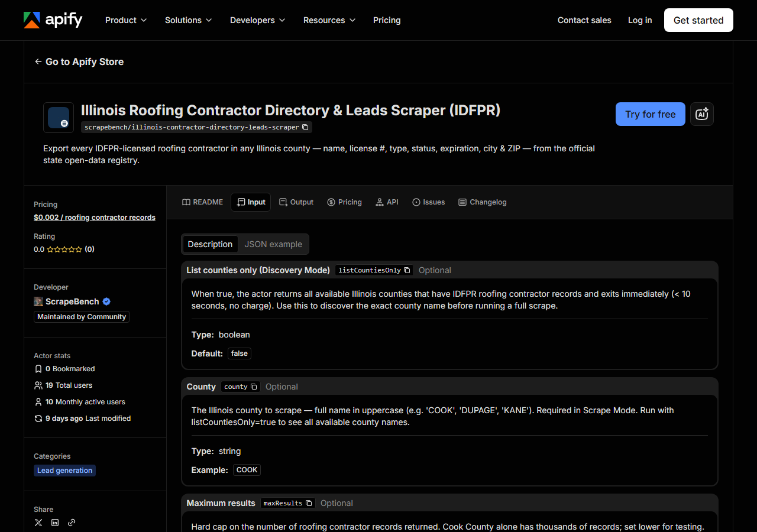Copy the county field key
757x532 pixels.
254,387
